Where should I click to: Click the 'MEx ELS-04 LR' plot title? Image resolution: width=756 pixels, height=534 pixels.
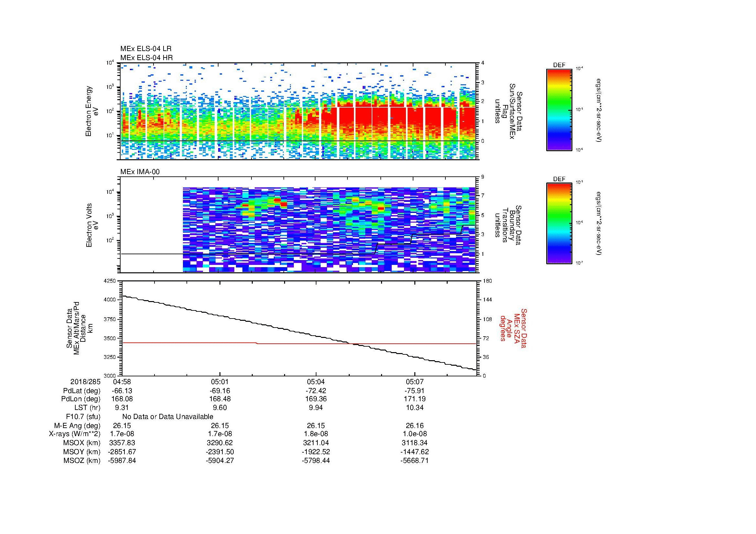coord(145,49)
